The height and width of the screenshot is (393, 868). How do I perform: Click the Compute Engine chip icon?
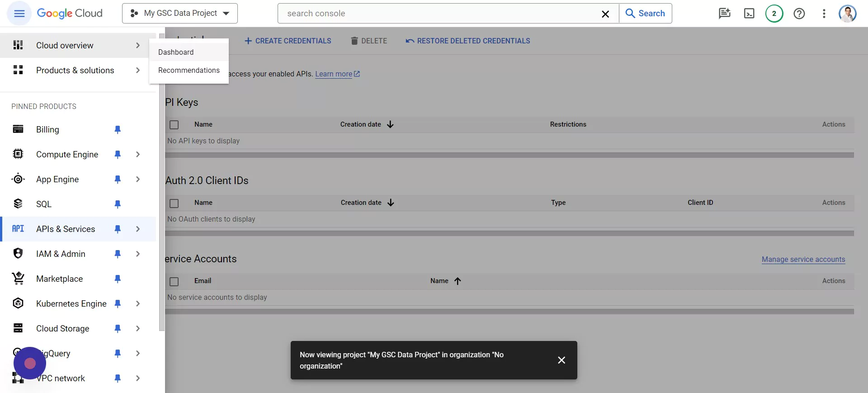point(18,154)
